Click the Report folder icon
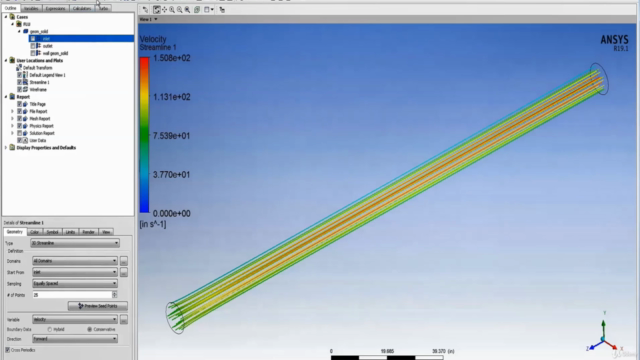The height and width of the screenshot is (360, 640). coord(12,97)
